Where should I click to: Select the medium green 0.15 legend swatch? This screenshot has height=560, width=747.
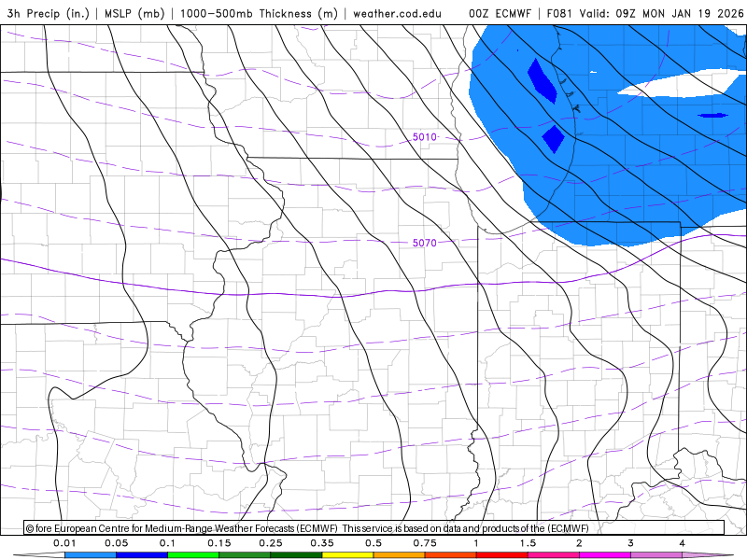tap(245, 555)
